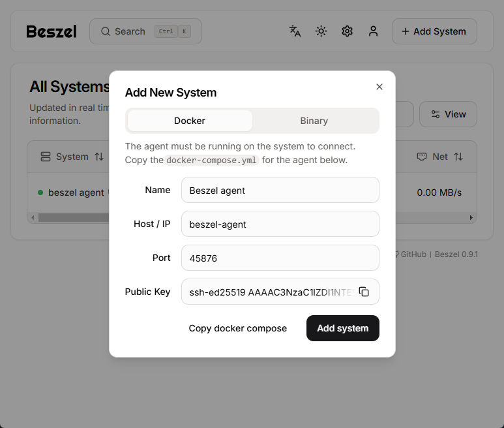Image resolution: width=504 pixels, height=428 pixels.
Task: Click the Add New System title
Action: (x=171, y=93)
